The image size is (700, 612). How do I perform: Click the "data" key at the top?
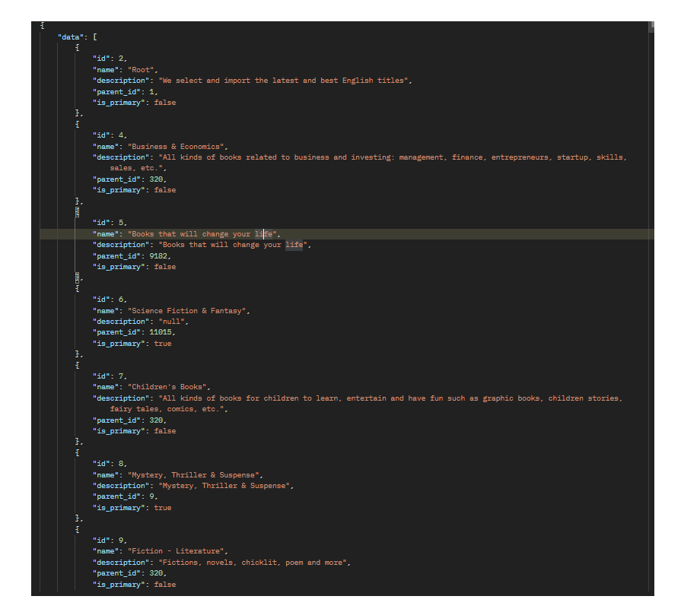click(x=71, y=37)
